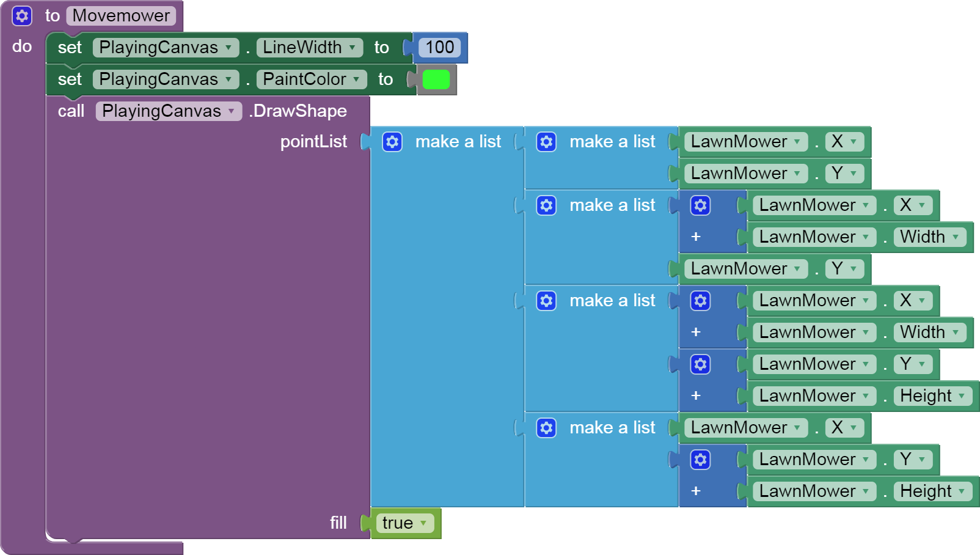The height and width of the screenshot is (555, 980).
Task: Open the gear on the fourth inner make a list
Action: [x=546, y=428]
